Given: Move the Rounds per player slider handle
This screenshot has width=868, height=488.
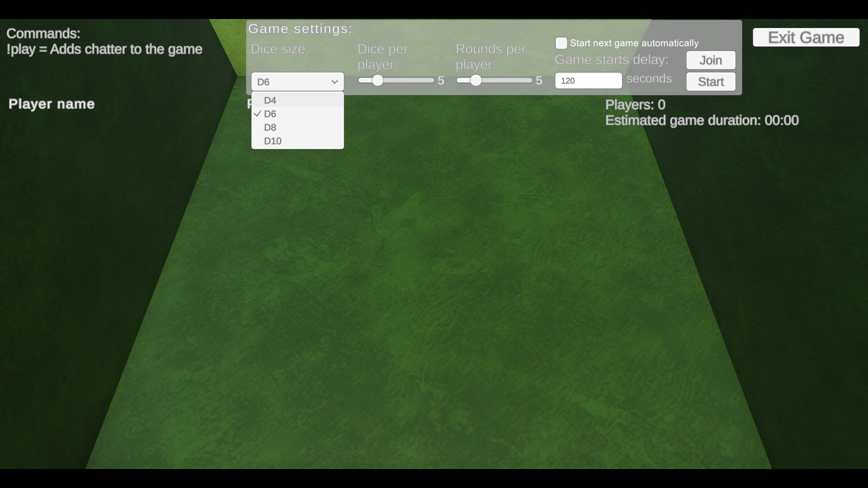Looking at the screenshot, I should point(476,80).
